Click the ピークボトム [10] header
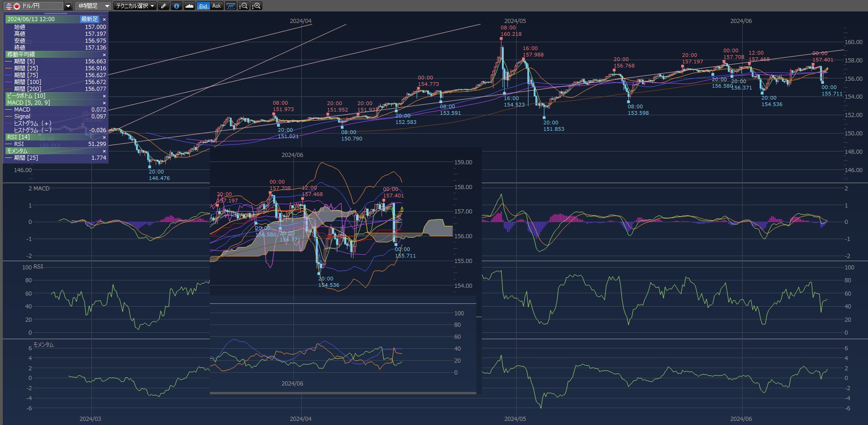The image size is (868, 425). click(x=26, y=96)
